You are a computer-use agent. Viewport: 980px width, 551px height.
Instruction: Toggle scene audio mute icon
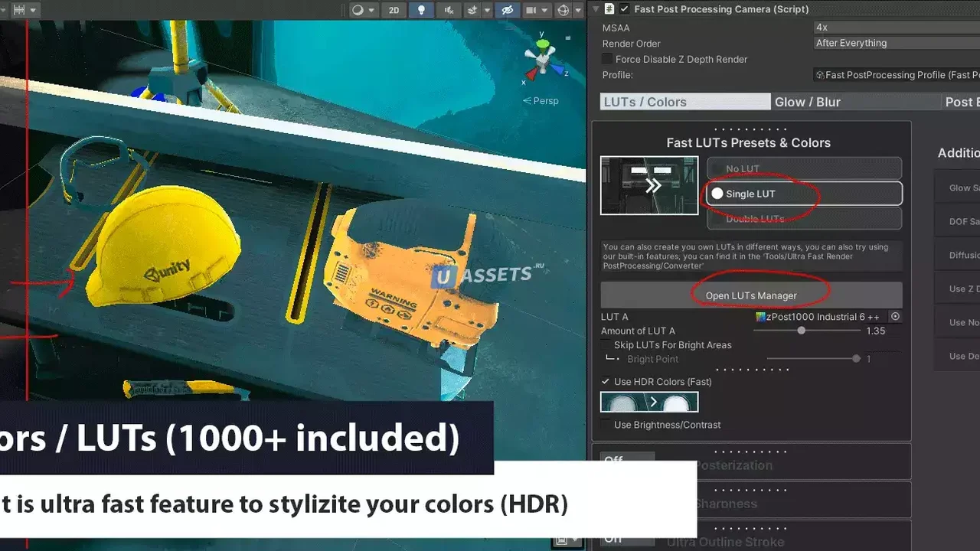(449, 10)
